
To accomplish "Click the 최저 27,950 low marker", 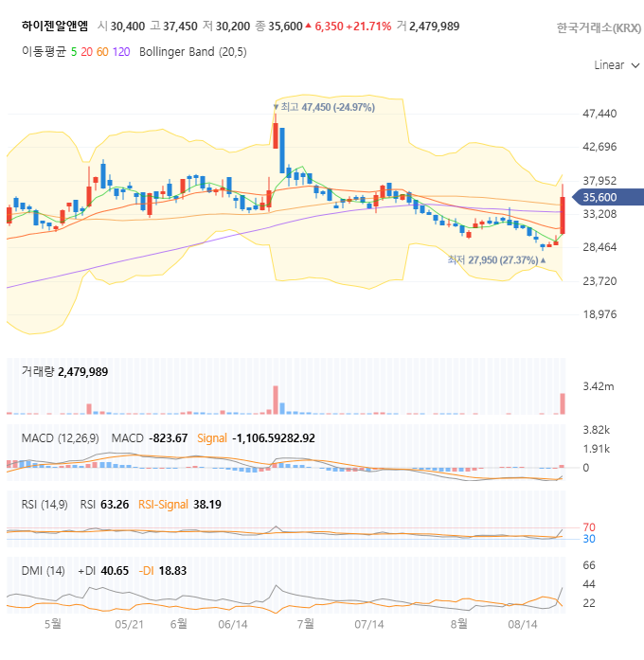I will pyautogui.click(x=496, y=260).
